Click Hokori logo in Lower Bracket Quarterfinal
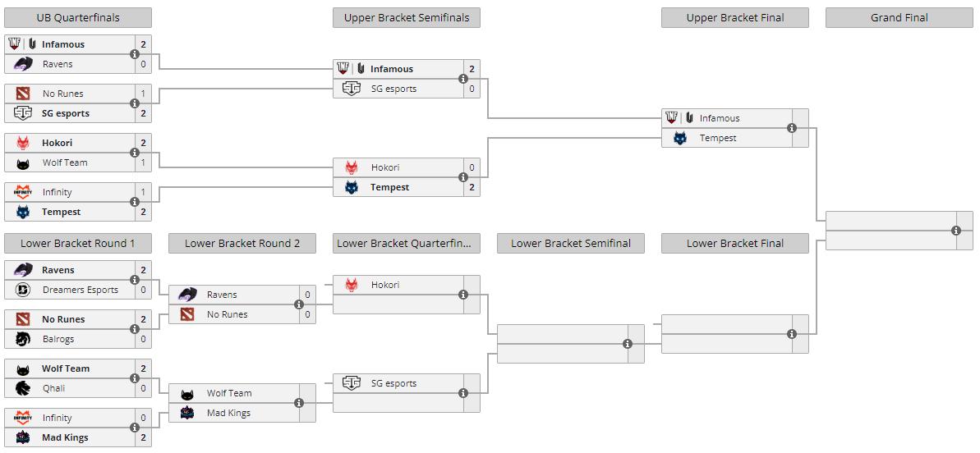The height and width of the screenshot is (453, 980). click(x=352, y=285)
